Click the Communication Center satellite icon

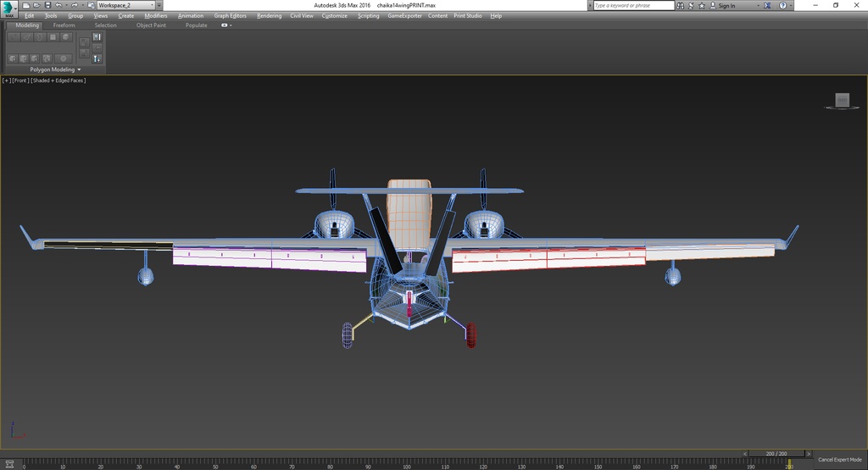coord(692,6)
